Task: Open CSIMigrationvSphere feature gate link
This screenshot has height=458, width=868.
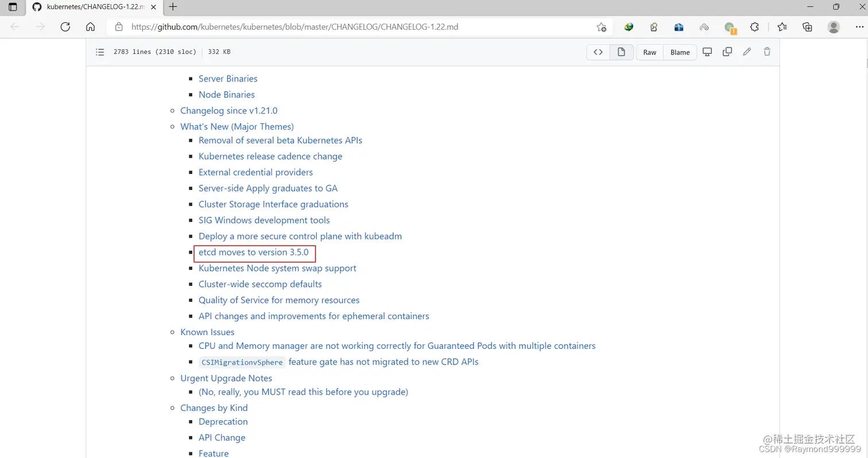Action: pos(339,362)
